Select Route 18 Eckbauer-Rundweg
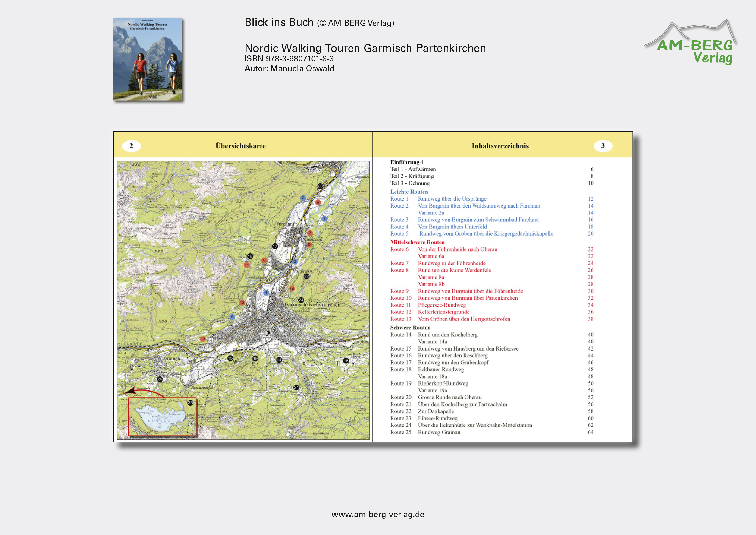The height and width of the screenshot is (535, 756). (492, 369)
